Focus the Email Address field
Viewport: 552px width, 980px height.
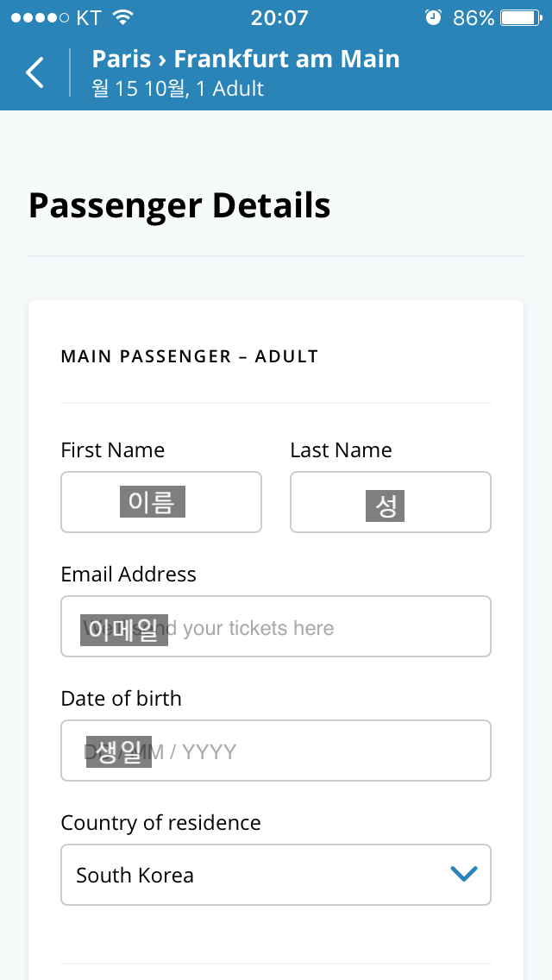[276, 626]
